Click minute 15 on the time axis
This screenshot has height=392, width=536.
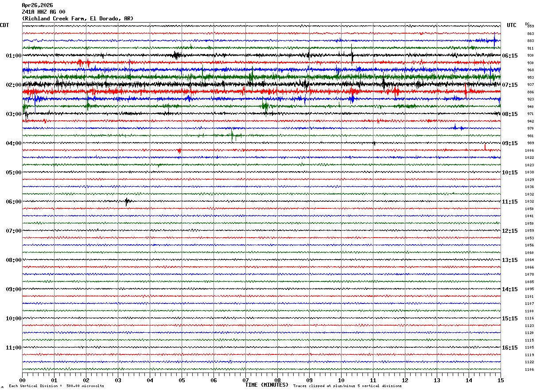pos(501,380)
